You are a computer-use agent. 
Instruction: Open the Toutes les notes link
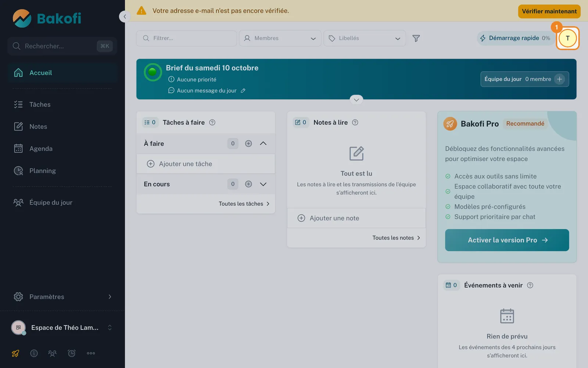tap(396, 238)
